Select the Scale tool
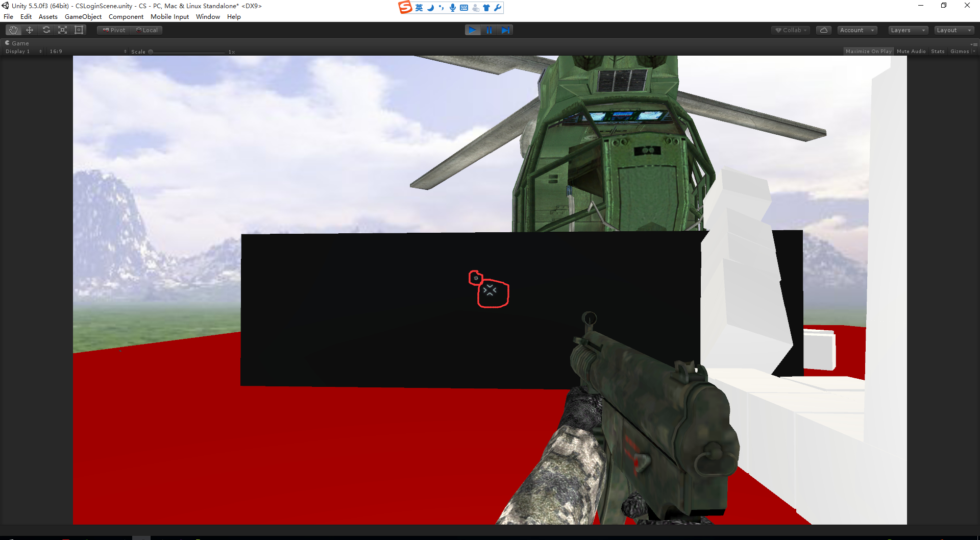Screen dimensions: 980x540 (63, 30)
